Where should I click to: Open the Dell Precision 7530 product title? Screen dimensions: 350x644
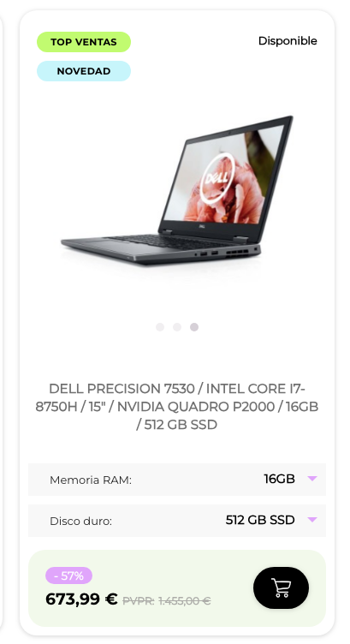point(177,406)
